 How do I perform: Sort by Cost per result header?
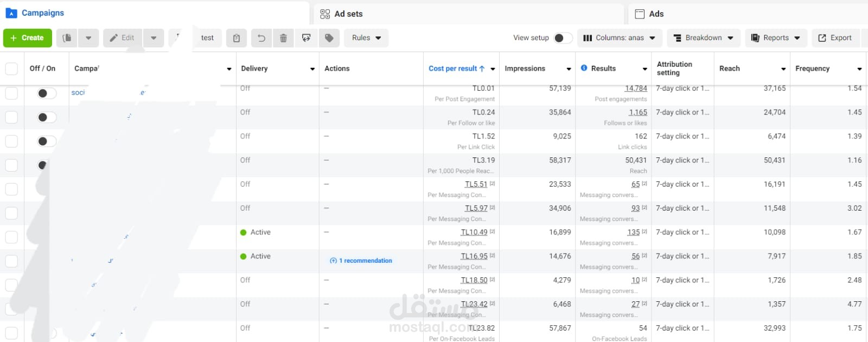tap(456, 68)
